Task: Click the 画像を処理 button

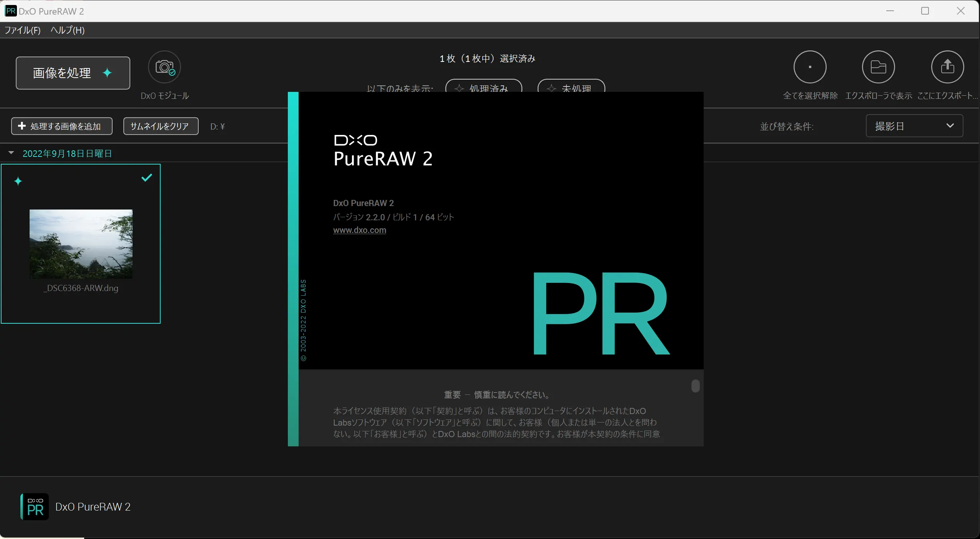Action: pos(73,73)
